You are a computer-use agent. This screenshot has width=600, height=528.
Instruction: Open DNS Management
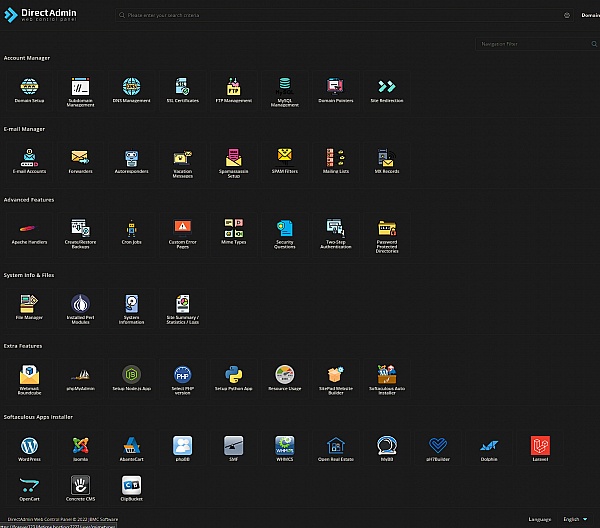click(x=131, y=91)
